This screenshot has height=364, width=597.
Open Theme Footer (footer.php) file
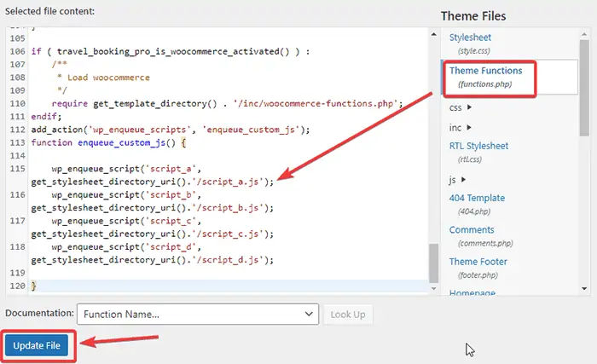pyautogui.click(x=478, y=262)
